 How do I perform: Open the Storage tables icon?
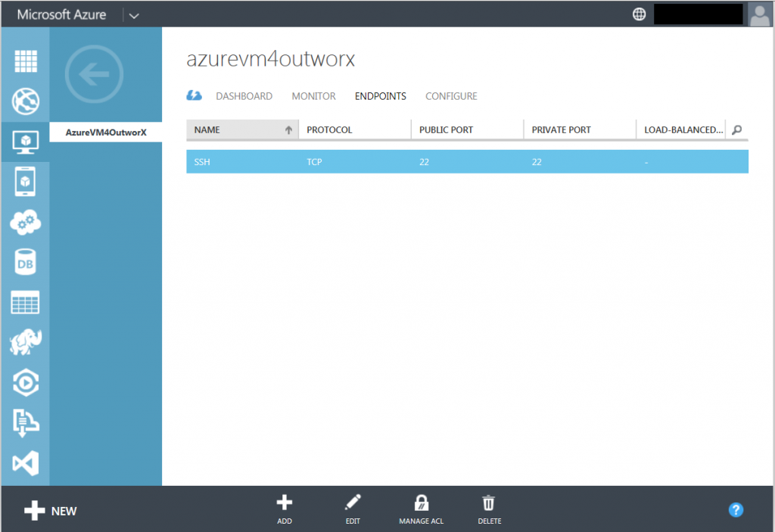pyautogui.click(x=25, y=302)
